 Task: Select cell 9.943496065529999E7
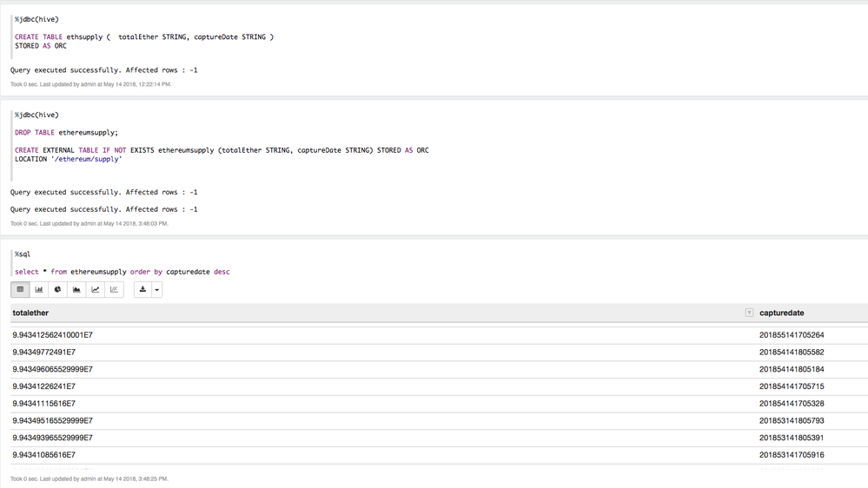click(53, 369)
